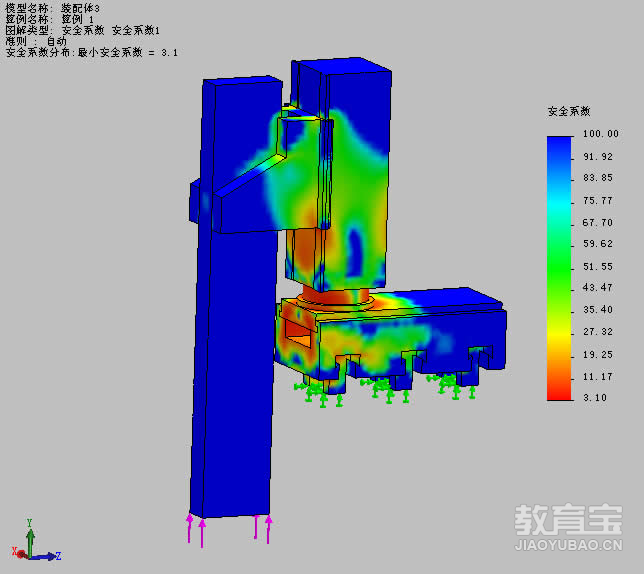Viewport: 644px width, 574px height.
Task: Click the red bottom of the color legend
Action: pos(559,390)
